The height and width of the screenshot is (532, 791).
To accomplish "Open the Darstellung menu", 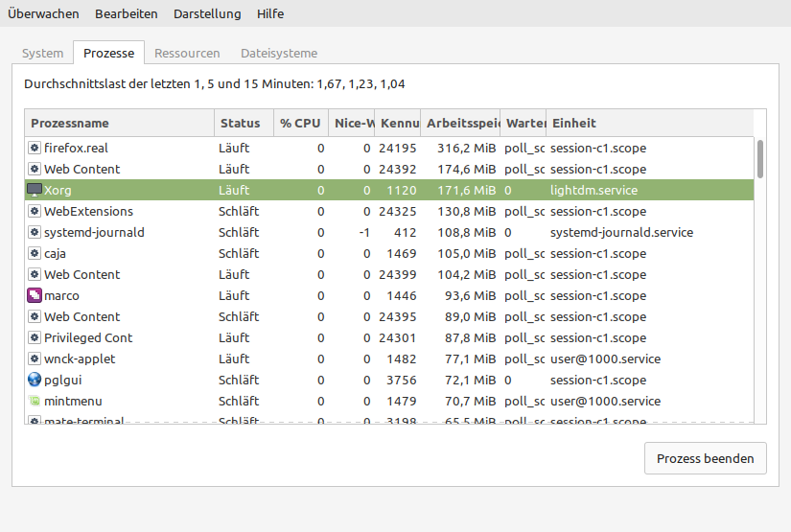I will click(208, 14).
